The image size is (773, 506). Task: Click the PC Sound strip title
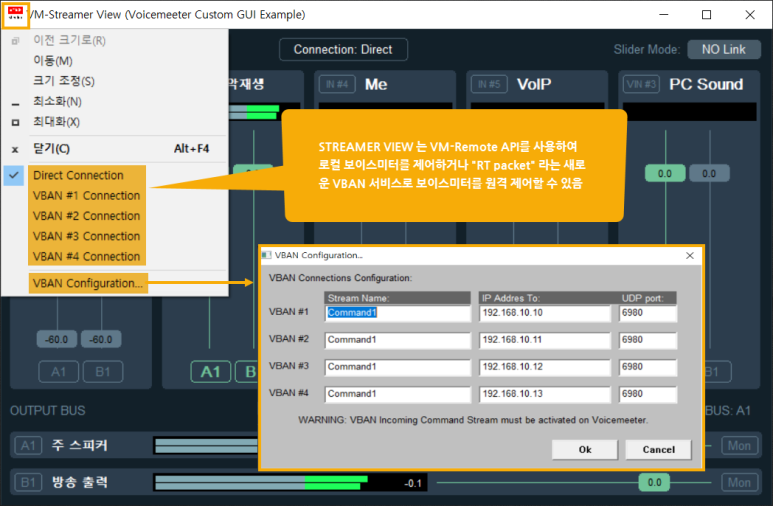pyautogui.click(x=706, y=84)
